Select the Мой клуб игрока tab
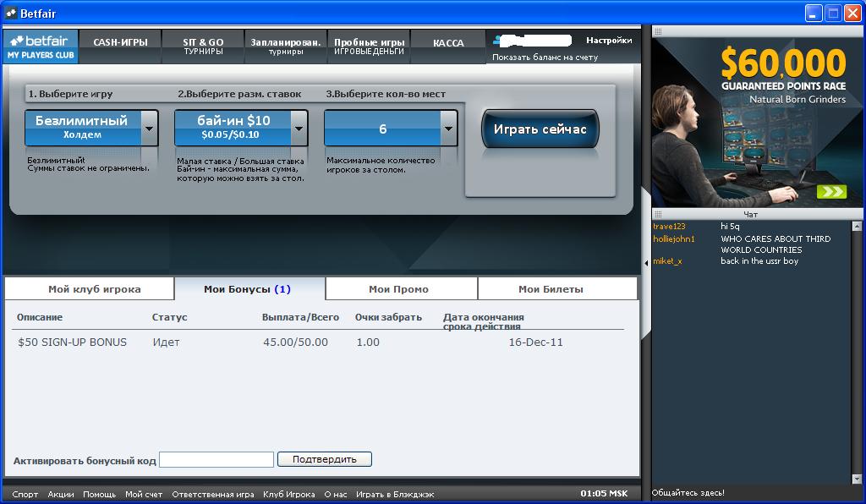The height and width of the screenshot is (504, 866). pos(95,289)
